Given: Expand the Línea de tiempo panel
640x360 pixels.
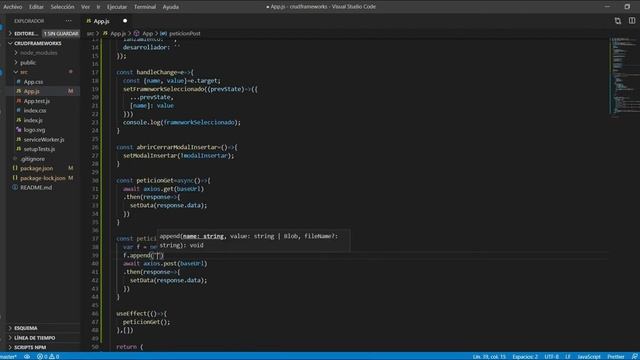Looking at the screenshot, I should point(34,338).
